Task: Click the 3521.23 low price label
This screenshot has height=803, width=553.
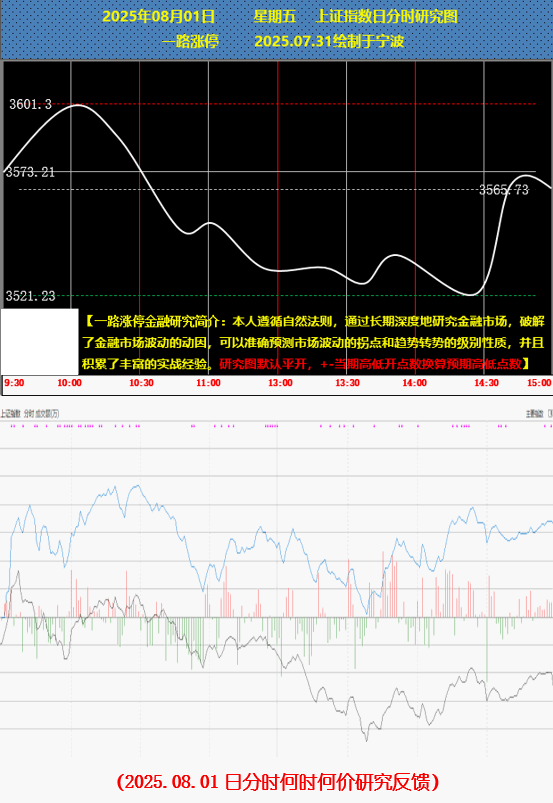Action: pos(30,296)
